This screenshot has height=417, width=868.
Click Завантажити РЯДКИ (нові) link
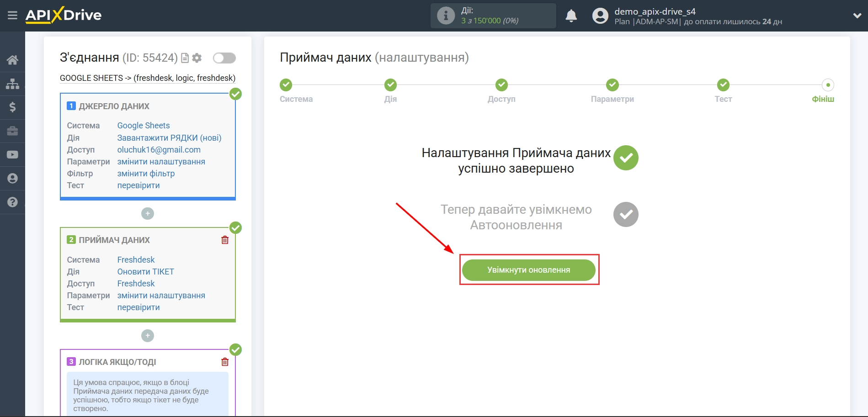(x=169, y=138)
